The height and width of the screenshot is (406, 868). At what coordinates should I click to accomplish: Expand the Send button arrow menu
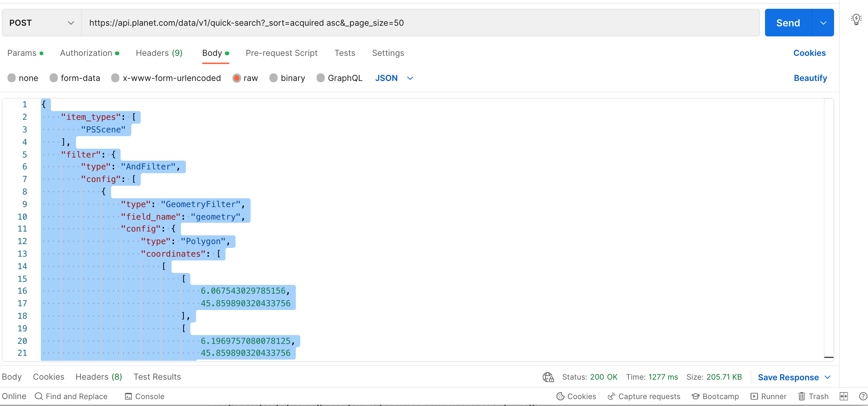pyautogui.click(x=823, y=23)
